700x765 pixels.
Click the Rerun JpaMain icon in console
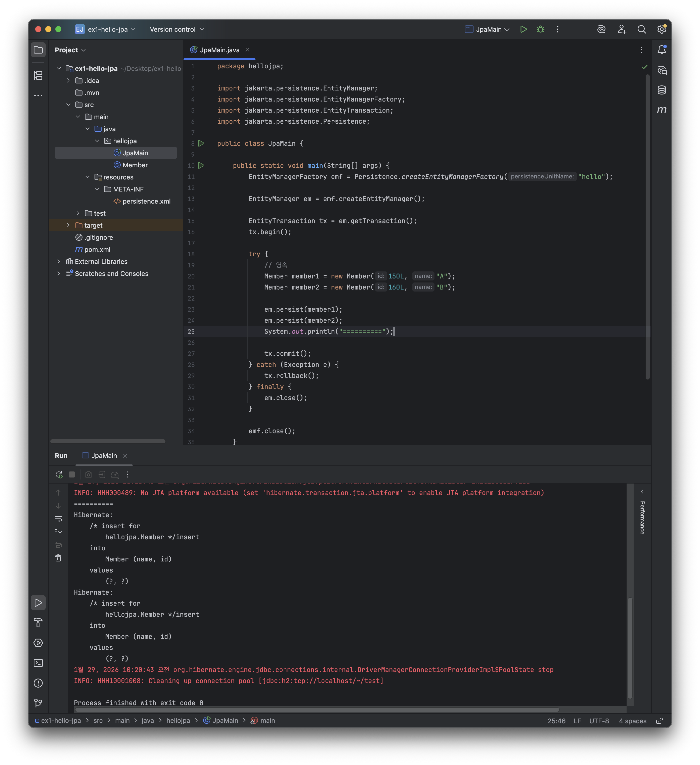(x=59, y=474)
